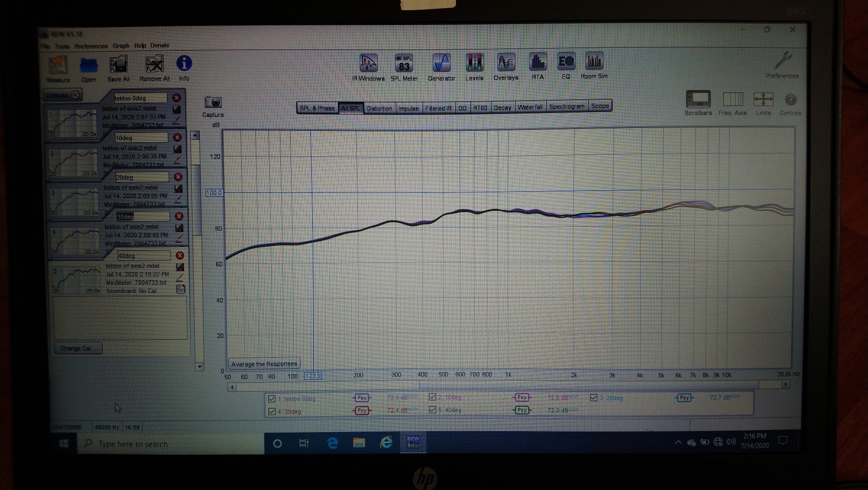This screenshot has width=868, height=490.
Task: Open the signal Generator
Action: coord(441,67)
